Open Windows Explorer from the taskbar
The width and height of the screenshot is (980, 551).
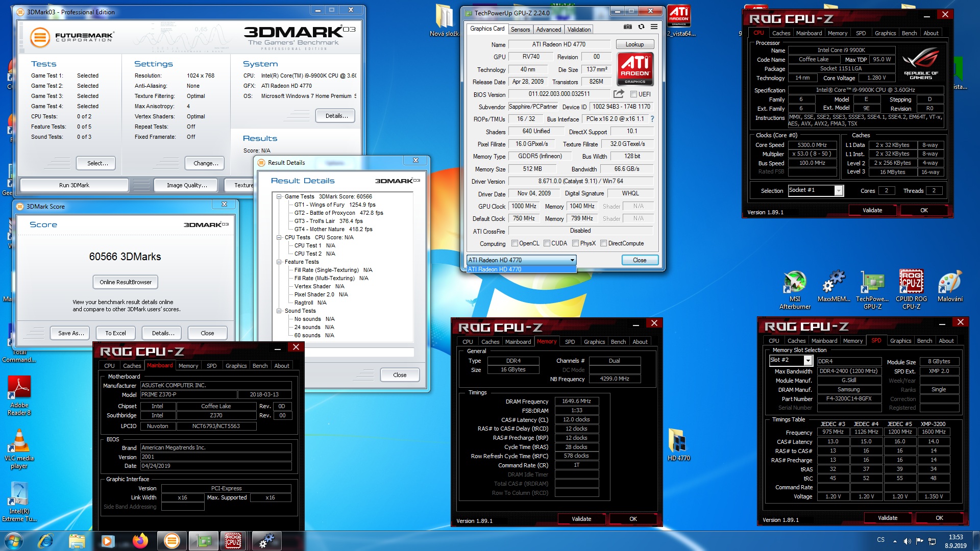[77, 541]
